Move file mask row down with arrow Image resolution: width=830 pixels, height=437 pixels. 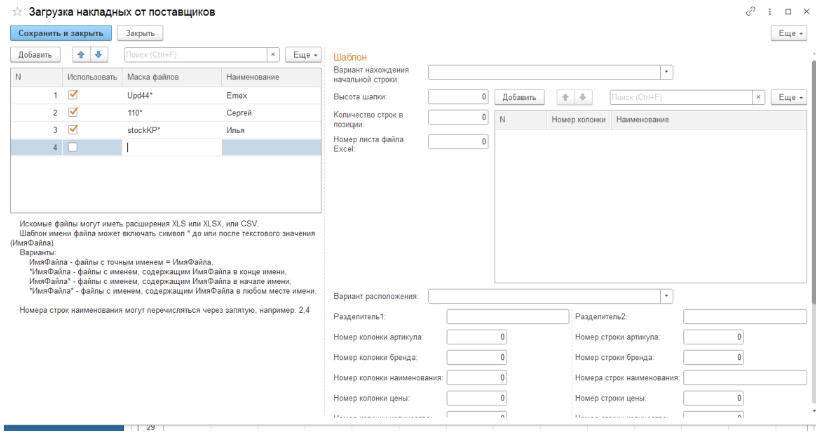point(98,54)
